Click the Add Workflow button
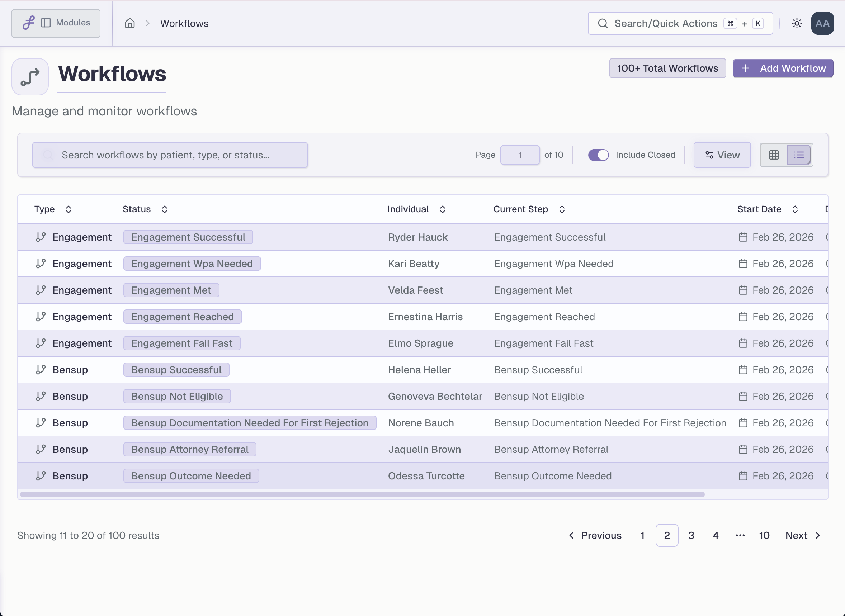Image resolution: width=845 pixels, height=616 pixels. [782, 68]
